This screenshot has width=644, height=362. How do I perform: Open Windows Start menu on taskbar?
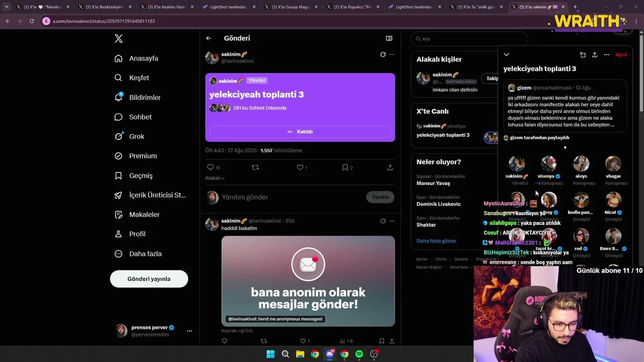pyautogui.click(x=270, y=354)
